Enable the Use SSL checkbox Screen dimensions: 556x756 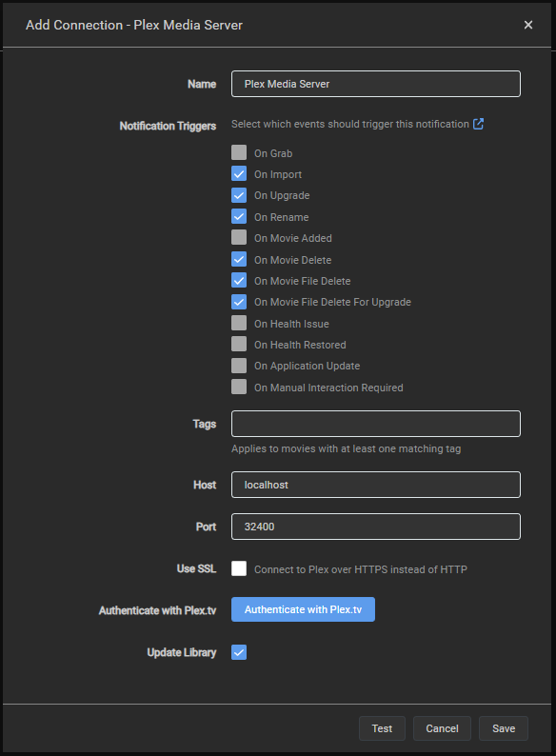pos(239,568)
